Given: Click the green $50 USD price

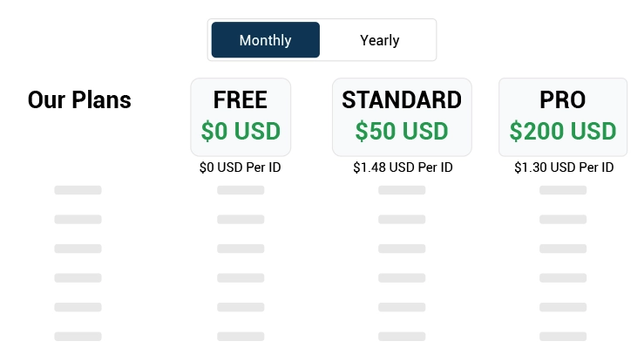Looking at the screenshot, I should 402,132.
